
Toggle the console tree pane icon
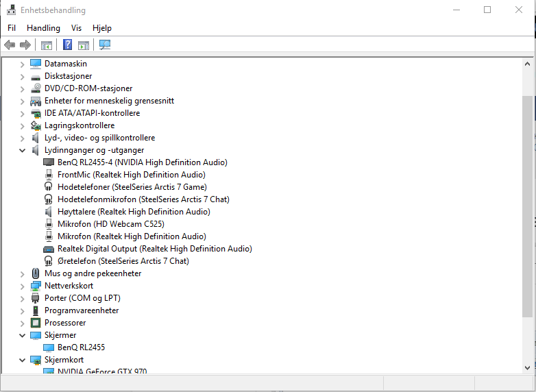47,45
